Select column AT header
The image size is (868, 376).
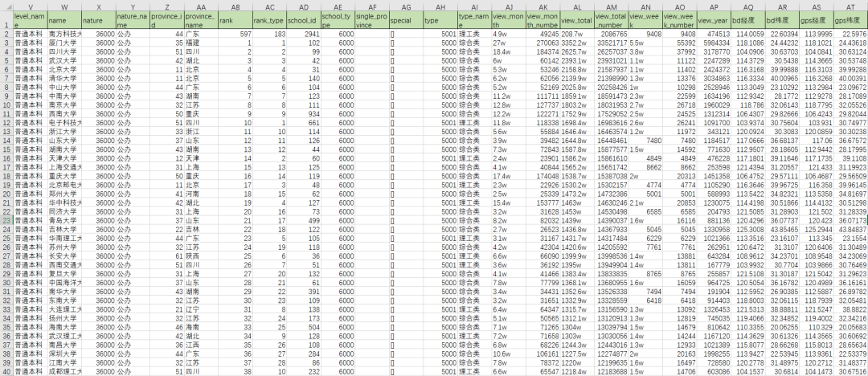pos(850,6)
